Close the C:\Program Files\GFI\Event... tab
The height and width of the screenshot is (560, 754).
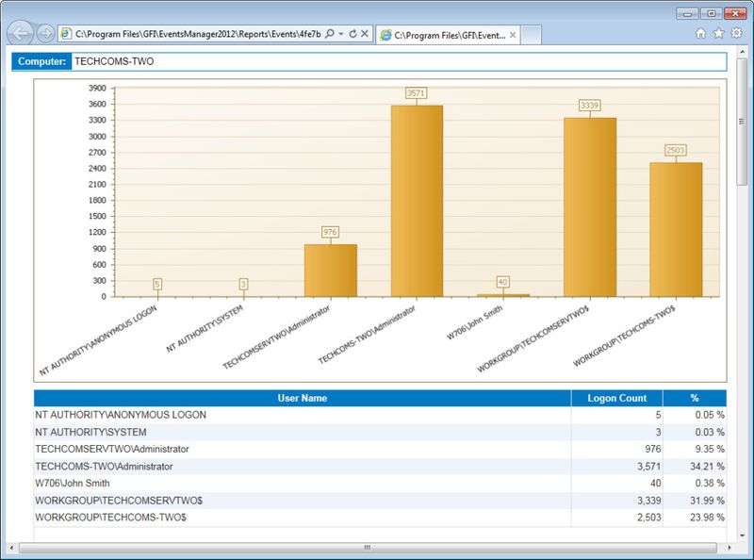click(x=513, y=35)
